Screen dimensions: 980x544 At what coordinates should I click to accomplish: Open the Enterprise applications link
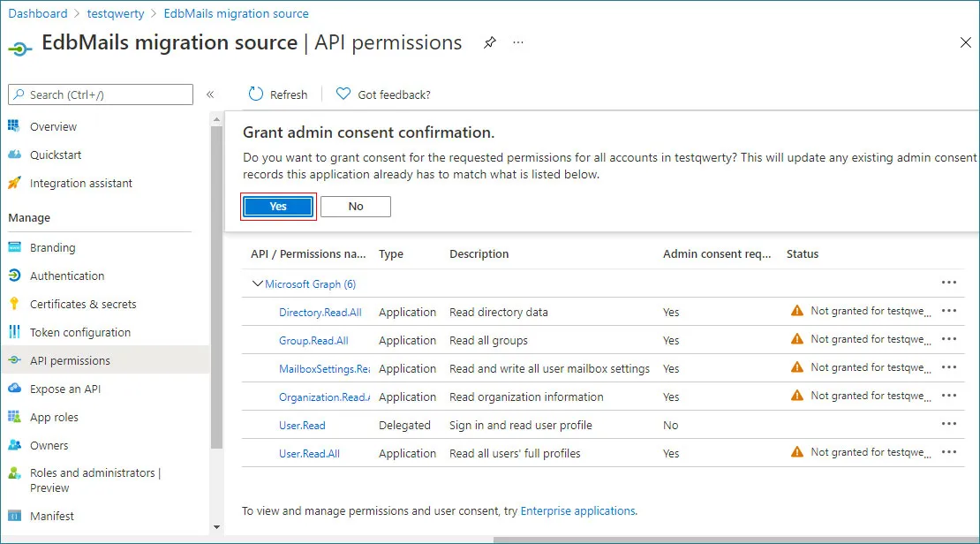[x=577, y=510]
